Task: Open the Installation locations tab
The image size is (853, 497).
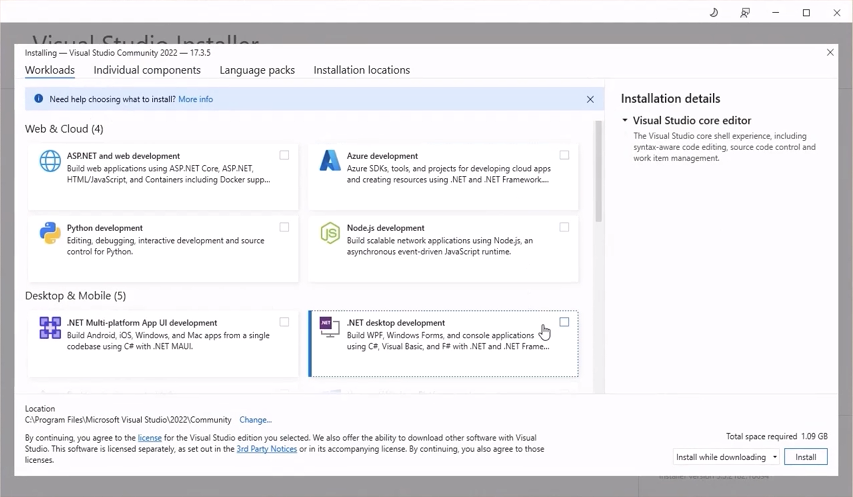Action: pyautogui.click(x=362, y=70)
